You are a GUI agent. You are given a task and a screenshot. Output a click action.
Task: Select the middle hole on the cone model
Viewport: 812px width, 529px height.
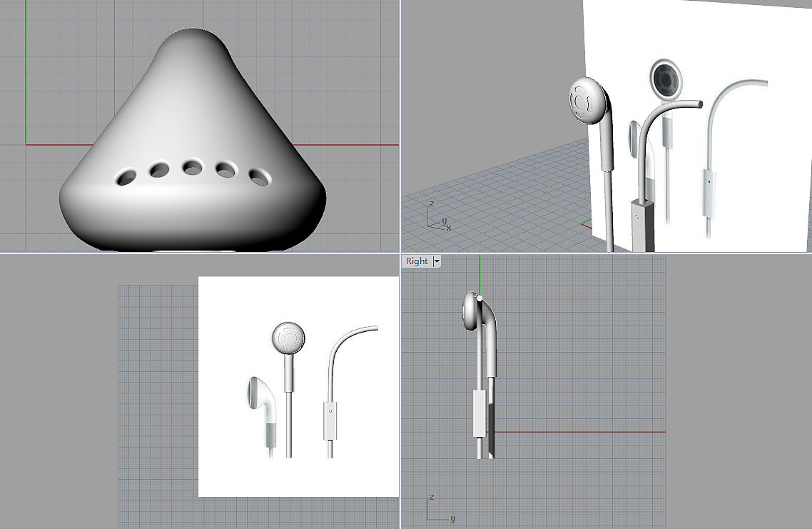coord(193,167)
